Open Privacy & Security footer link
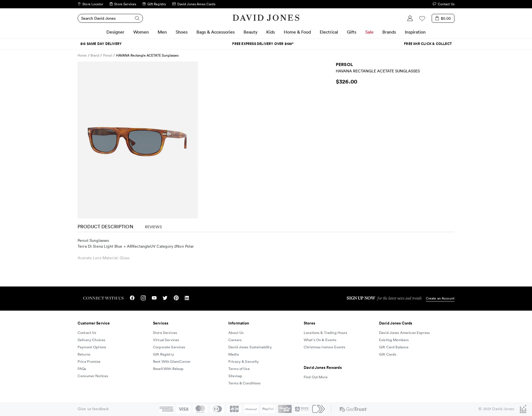The height and width of the screenshot is (416, 532). tap(244, 362)
